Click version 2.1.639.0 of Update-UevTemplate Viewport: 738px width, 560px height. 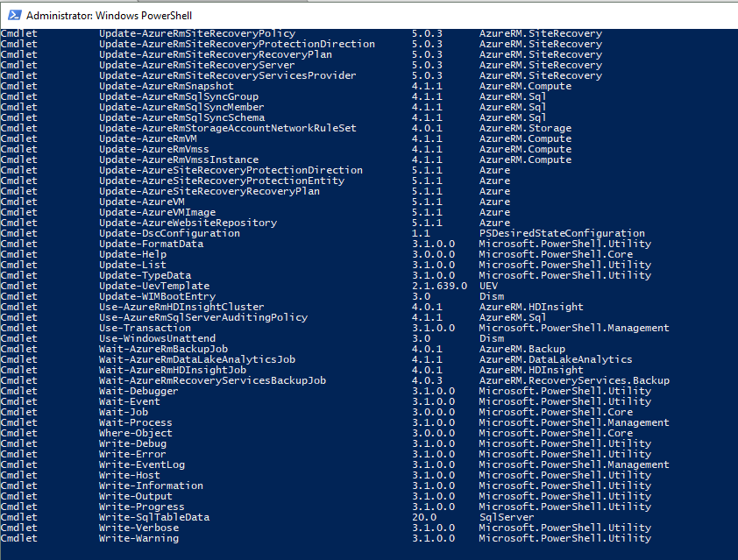click(440, 286)
